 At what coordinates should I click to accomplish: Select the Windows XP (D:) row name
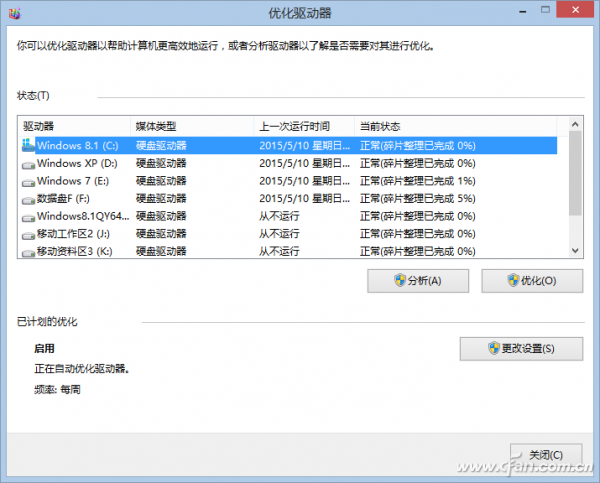pos(77,163)
